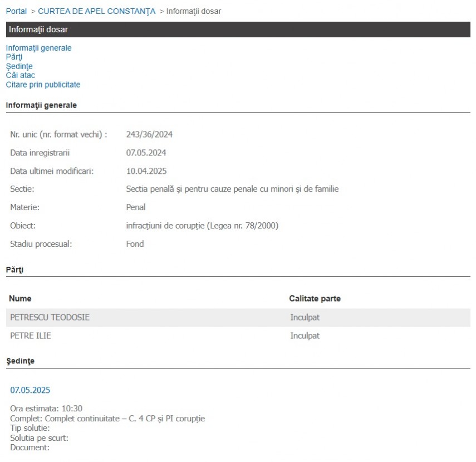This screenshot has width=476, height=462.
Task: Select registration date 07.05.2024
Action: pos(146,153)
